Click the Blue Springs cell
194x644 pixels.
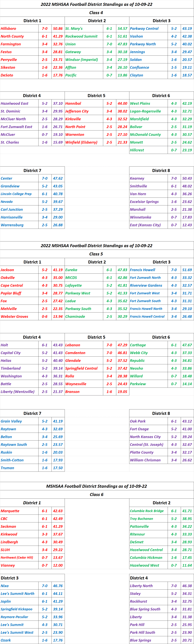pos(148,640)
